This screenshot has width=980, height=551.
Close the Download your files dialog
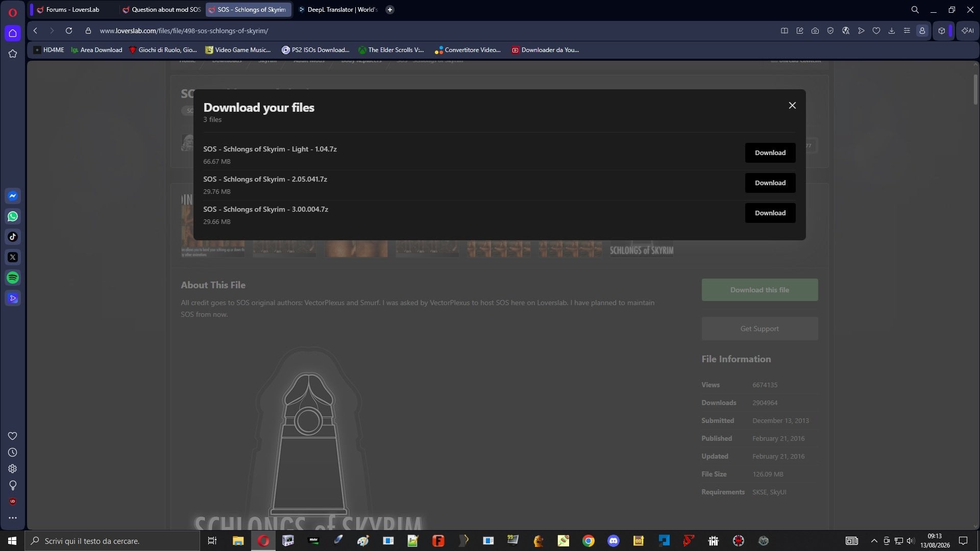[792, 105]
